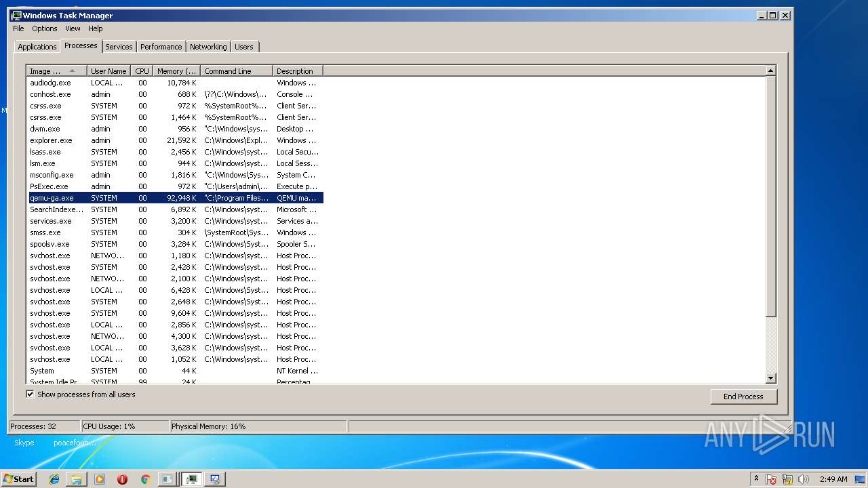
Task: Select the msconfig.exe process row
Action: click(x=175, y=175)
